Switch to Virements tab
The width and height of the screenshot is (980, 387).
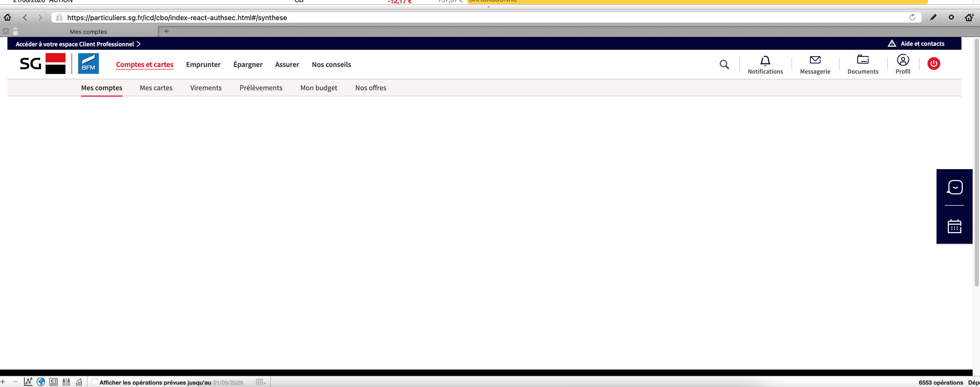click(x=206, y=88)
